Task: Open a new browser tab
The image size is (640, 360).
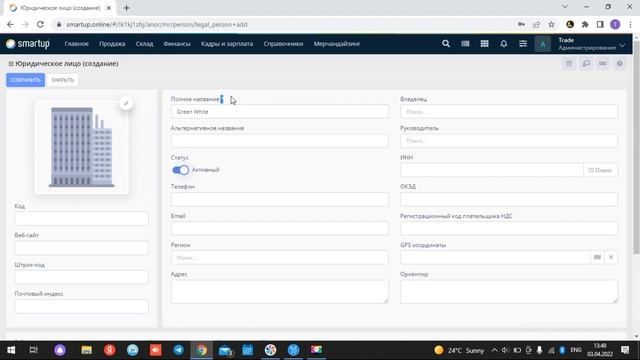Action: click(127, 8)
